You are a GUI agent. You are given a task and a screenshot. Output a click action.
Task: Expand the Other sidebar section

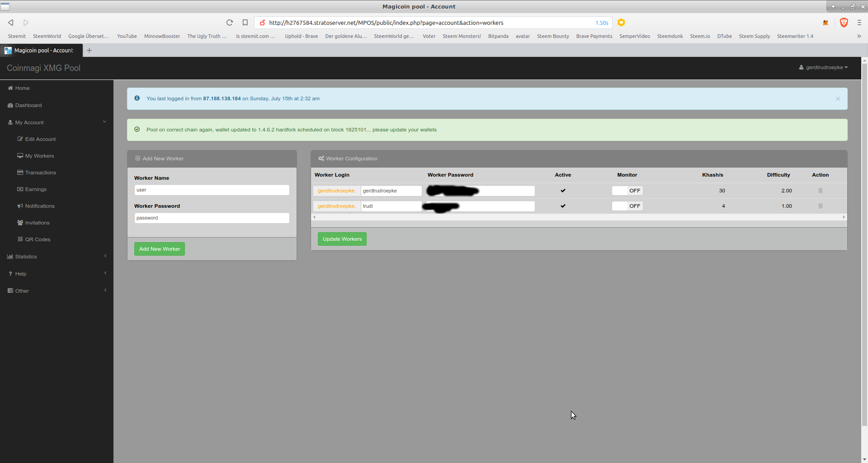coord(57,290)
